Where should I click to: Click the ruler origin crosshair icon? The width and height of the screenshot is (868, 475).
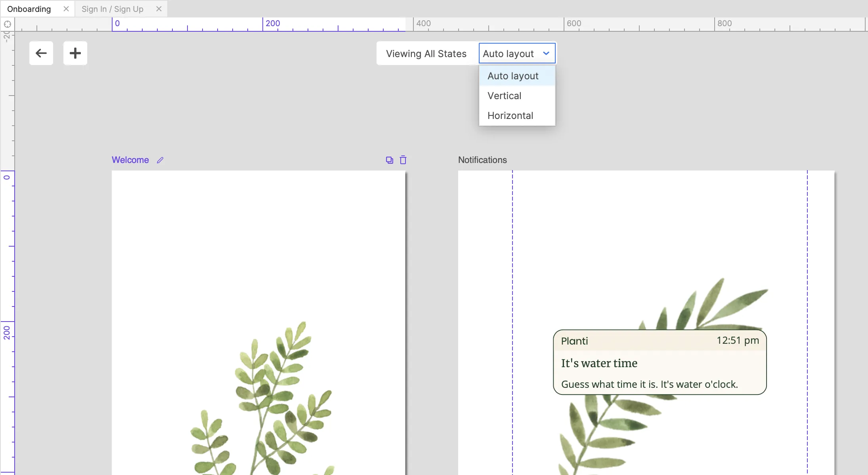click(7, 24)
